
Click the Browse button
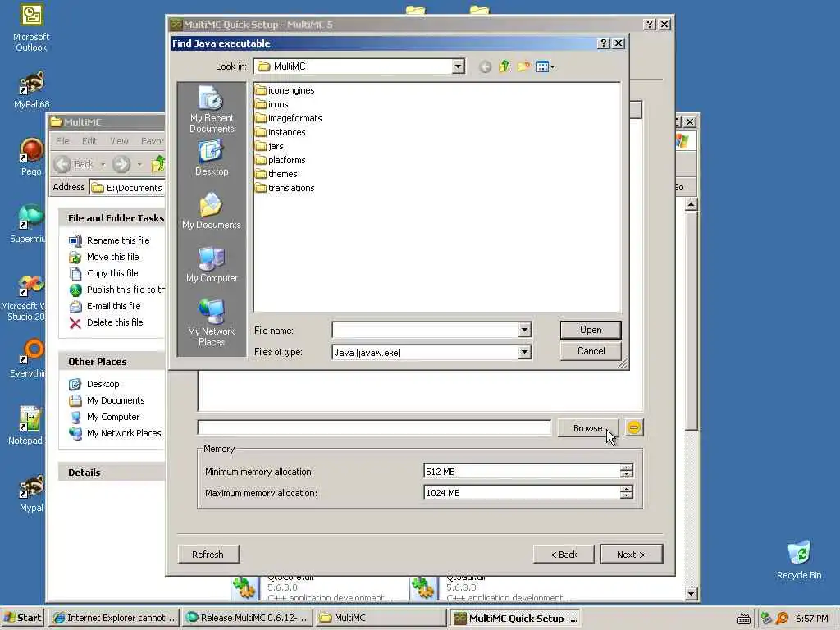click(587, 428)
